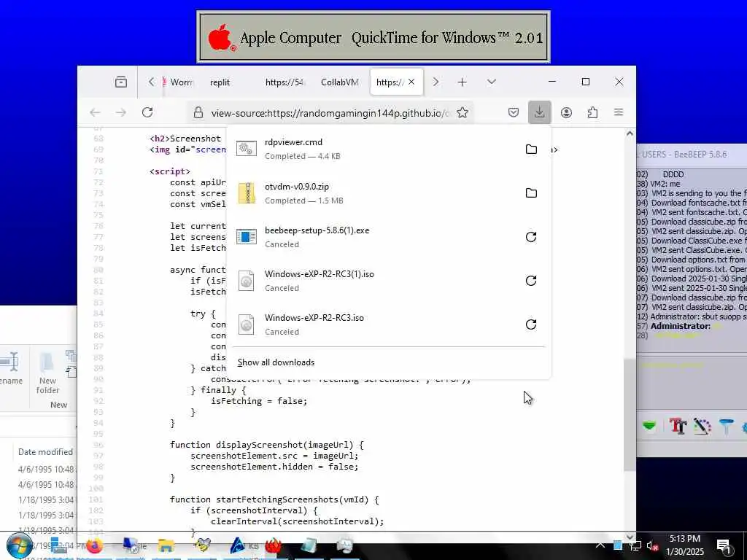Viewport: 747px width, 560px height.
Task: Show site security lock information
Action: pyautogui.click(x=198, y=112)
